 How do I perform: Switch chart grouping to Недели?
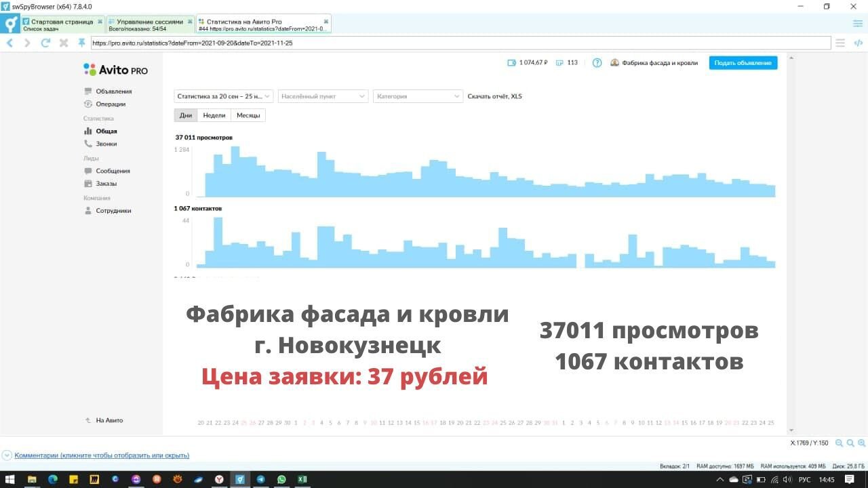[214, 115]
